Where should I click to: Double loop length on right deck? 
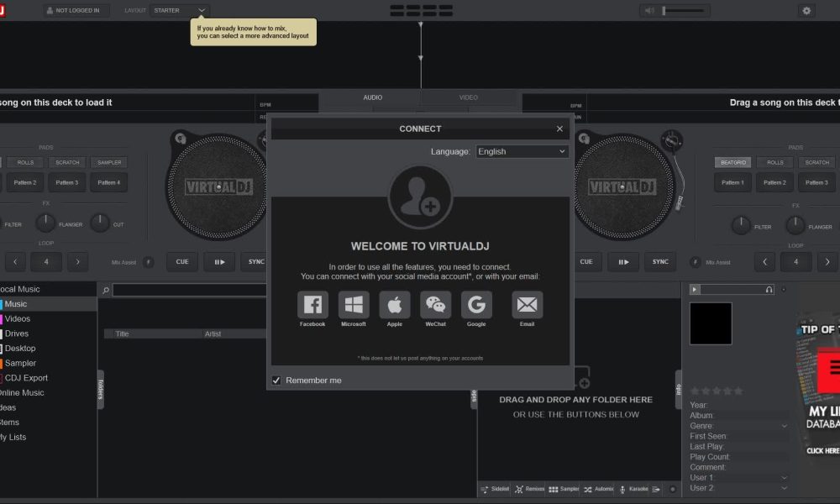pyautogui.click(x=827, y=262)
